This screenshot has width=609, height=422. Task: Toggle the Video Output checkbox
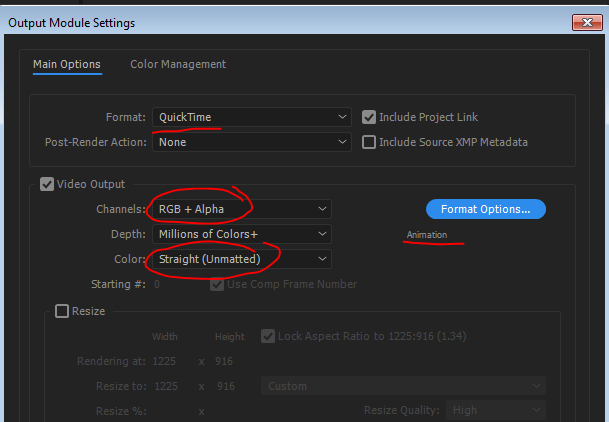[47, 184]
